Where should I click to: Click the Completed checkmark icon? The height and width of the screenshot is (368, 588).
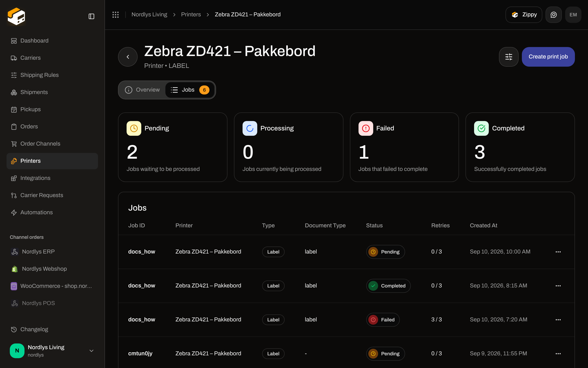pyautogui.click(x=481, y=128)
